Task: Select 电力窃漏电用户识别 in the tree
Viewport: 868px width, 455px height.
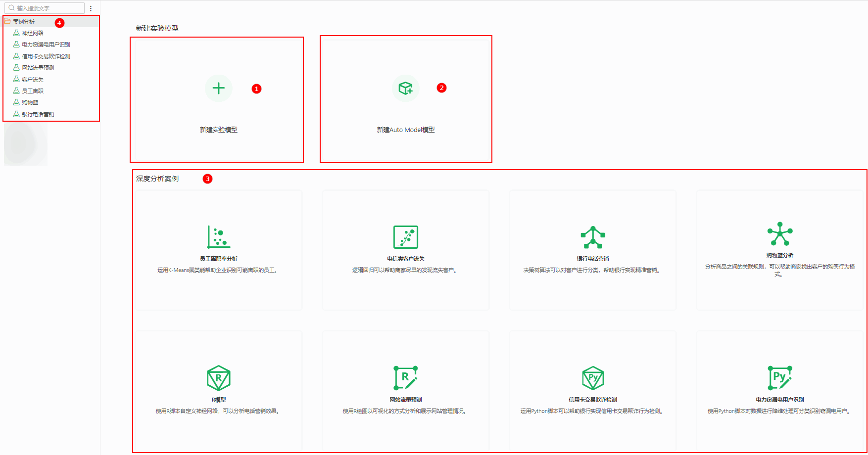Action: 46,45
